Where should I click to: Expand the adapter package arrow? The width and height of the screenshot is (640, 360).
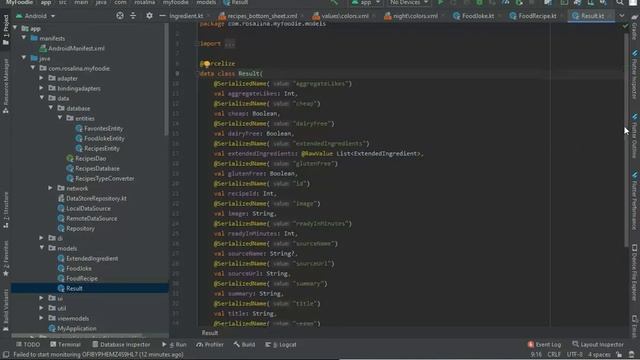(x=42, y=78)
